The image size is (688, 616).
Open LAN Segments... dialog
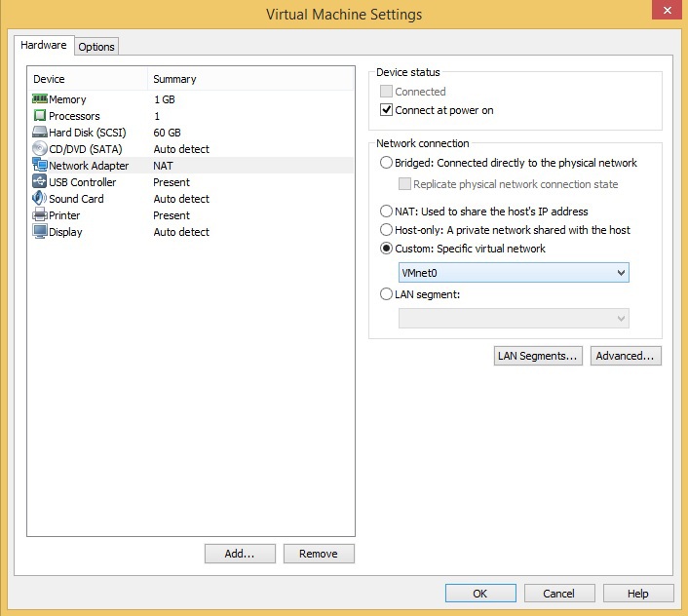tap(538, 356)
